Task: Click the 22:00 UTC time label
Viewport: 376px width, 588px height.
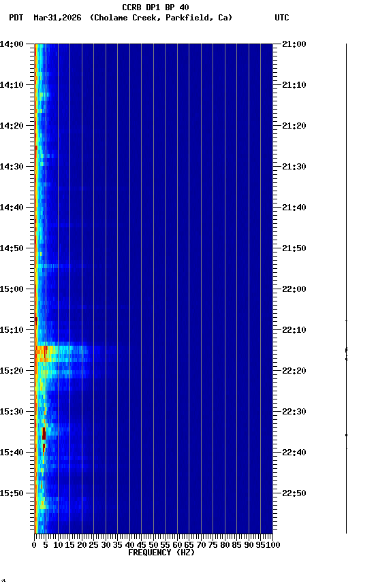Action: pyautogui.click(x=294, y=289)
